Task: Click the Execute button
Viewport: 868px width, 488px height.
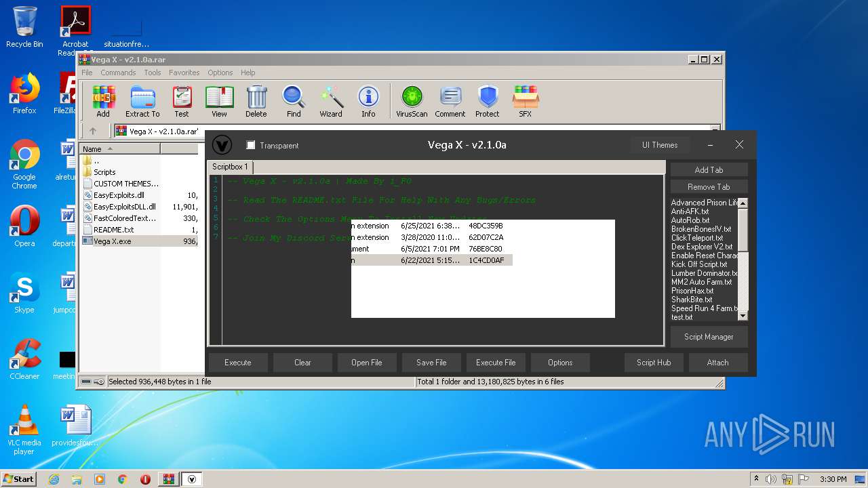Action: pyautogui.click(x=238, y=363)
